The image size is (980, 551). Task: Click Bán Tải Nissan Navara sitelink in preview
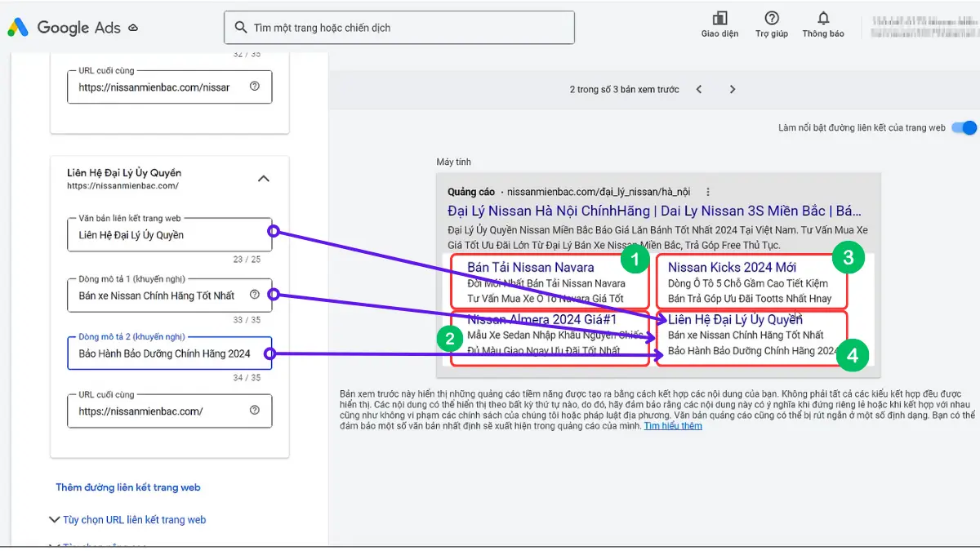click(x=531, y=267)
